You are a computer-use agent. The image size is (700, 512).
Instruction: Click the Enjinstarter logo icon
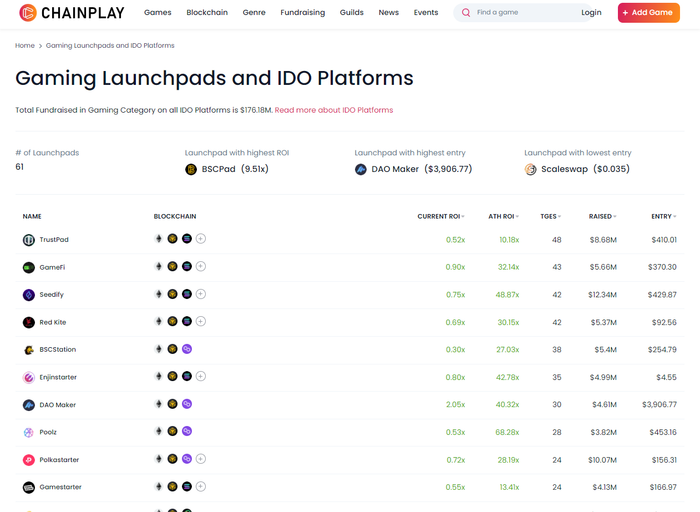coord(29,378)
